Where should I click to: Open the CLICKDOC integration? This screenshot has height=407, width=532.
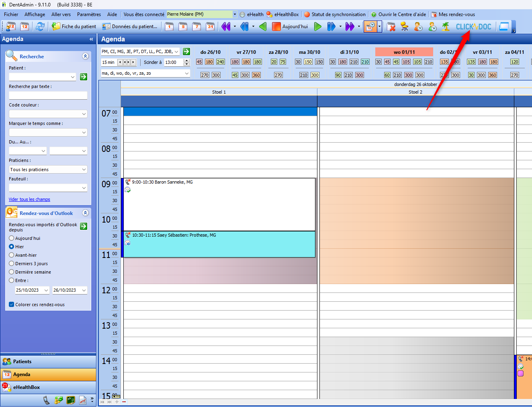(x=474, y=27)
